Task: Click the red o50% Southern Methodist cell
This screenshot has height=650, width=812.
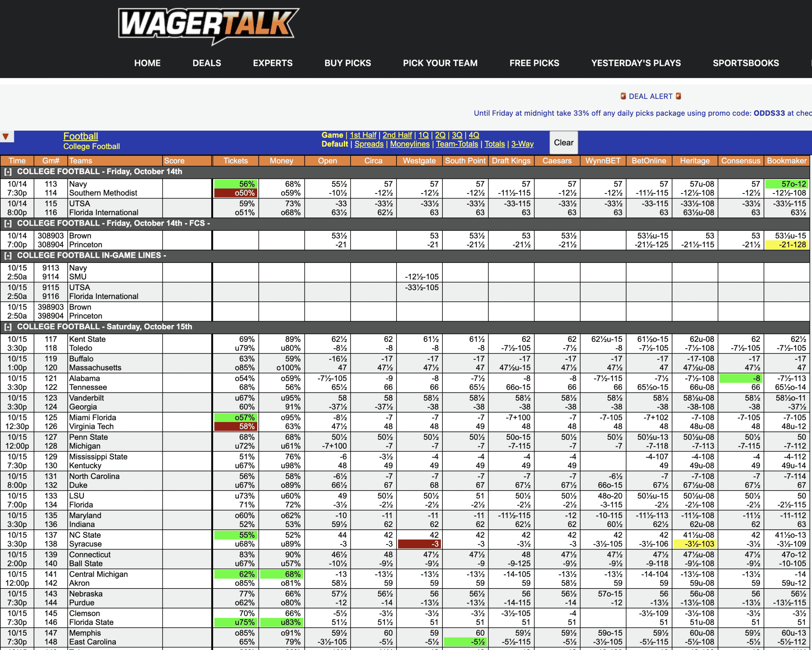Action: (236, 193)
